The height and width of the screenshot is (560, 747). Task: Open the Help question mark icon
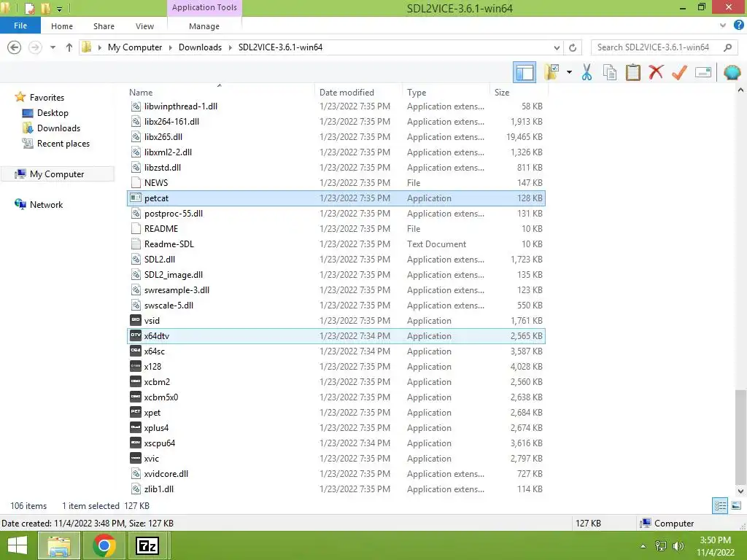point(738,26)
